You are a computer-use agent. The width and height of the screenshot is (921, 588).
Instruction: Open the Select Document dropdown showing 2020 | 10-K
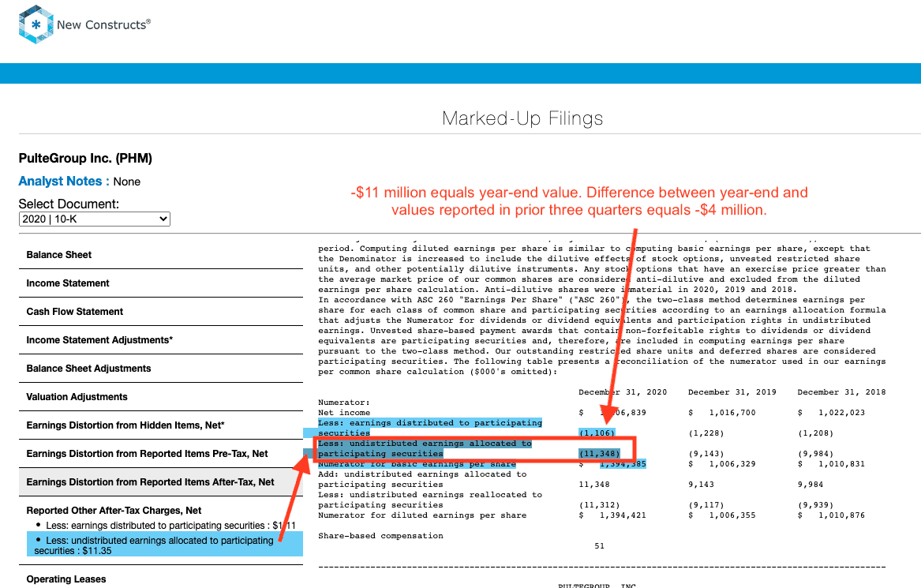95,219
